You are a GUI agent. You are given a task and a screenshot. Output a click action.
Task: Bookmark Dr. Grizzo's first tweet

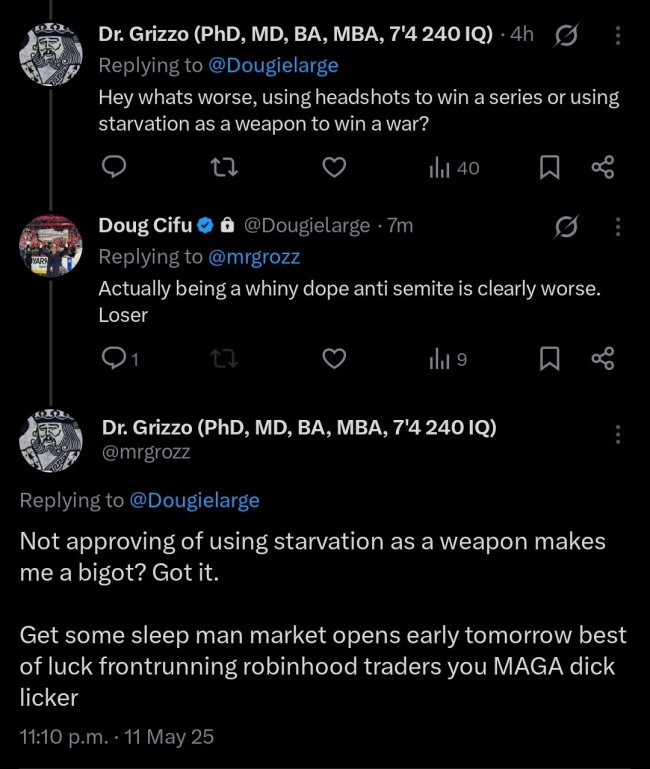click(549, 168)
